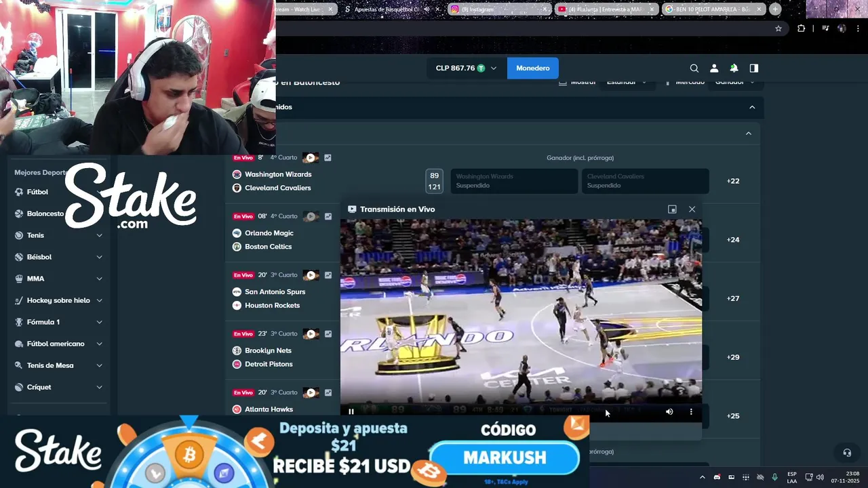
Task: Open Boston Celtics match link
Action: (x=268, y=247)
